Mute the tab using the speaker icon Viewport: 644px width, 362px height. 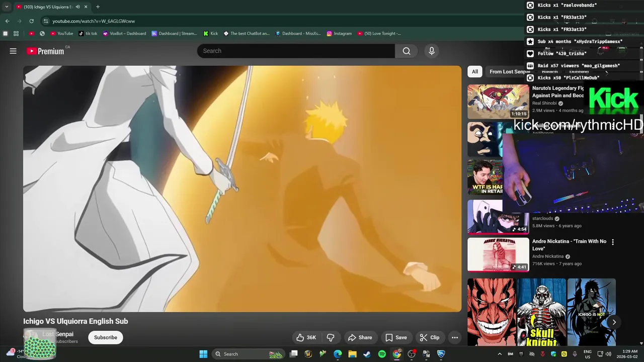point(76,7)
